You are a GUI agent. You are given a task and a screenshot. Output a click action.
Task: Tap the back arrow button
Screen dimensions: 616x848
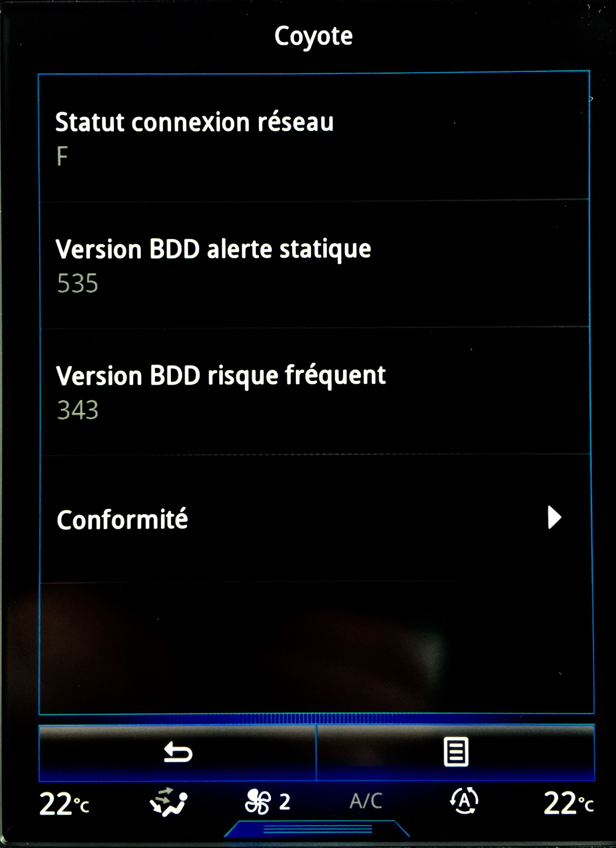tap(178, 752)
